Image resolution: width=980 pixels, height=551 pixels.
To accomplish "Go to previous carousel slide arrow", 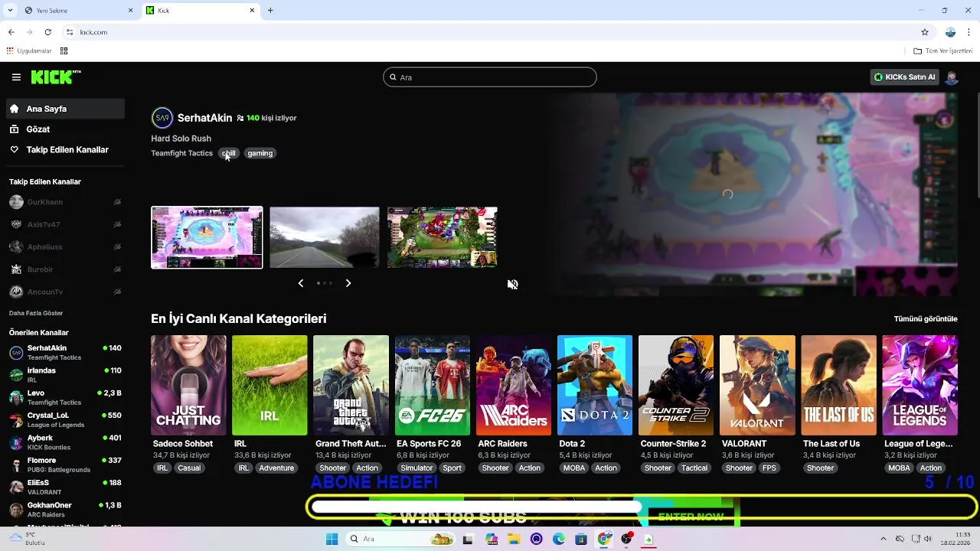I will (301, 283).
